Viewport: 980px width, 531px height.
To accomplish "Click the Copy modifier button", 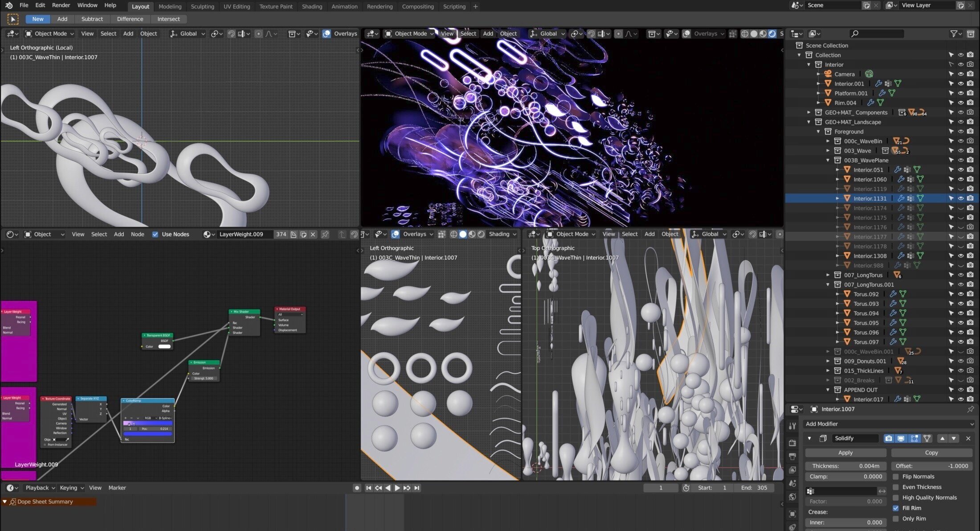I will [x=931, y=453].
